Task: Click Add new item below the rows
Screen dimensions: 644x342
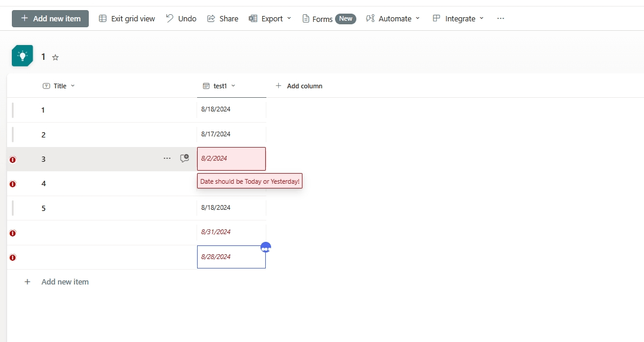Action: (65, 282)
